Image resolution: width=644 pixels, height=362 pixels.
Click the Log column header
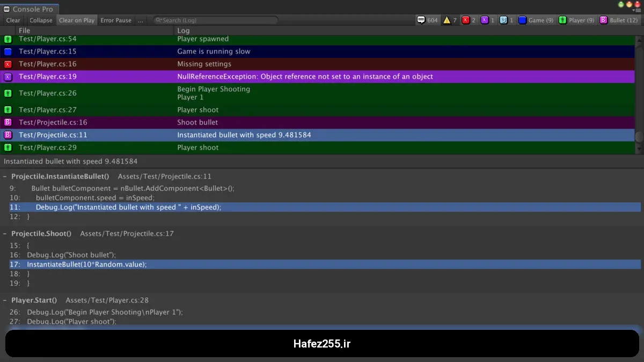pyautogui.click(x=184, y=31)
